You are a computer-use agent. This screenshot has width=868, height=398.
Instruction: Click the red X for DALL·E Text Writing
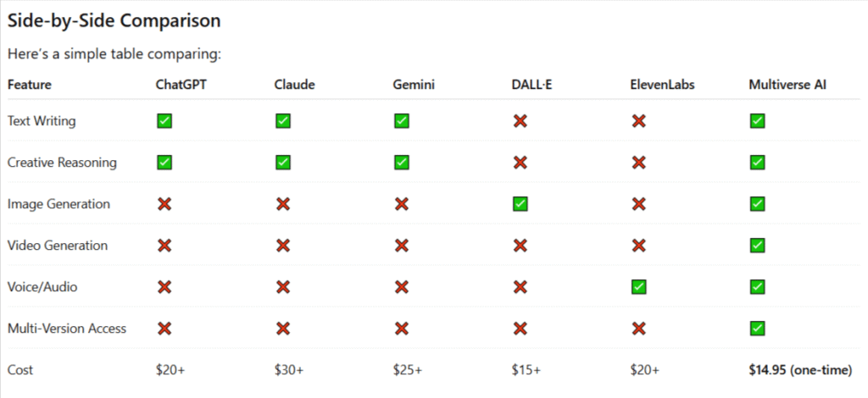coord(520,121)
